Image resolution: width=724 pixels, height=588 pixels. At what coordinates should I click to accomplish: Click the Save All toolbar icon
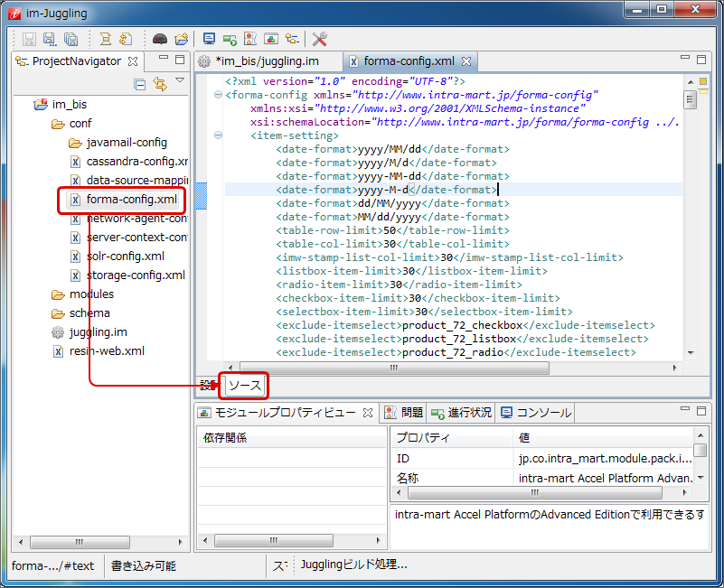point(71,39)
